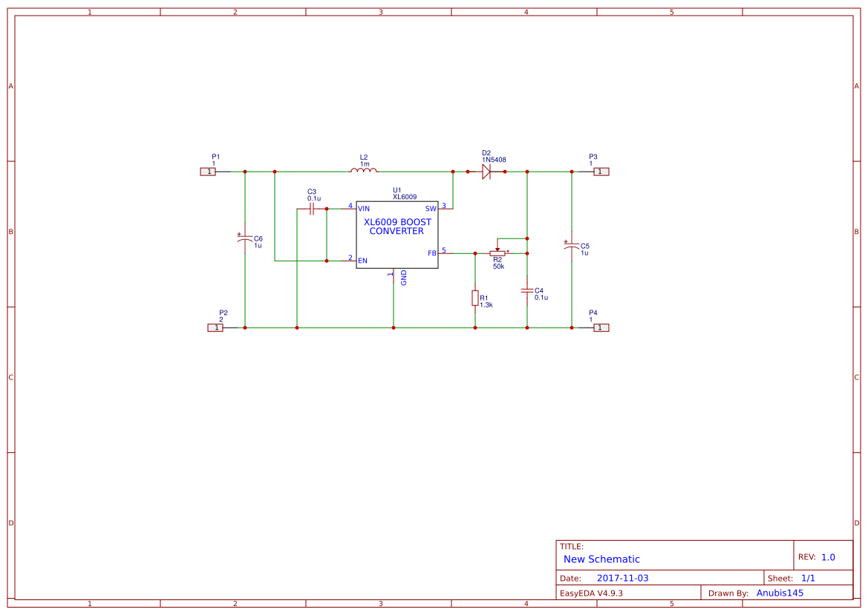Viewport: 868px width, 615px height.
Task: Select the SW pin on U1
Action: [x=429, y=209]
